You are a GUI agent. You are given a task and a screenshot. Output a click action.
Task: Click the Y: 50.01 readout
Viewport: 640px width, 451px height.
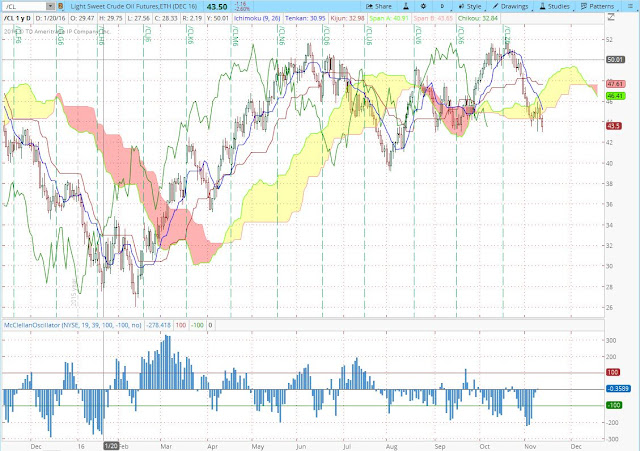coord(218,18)
